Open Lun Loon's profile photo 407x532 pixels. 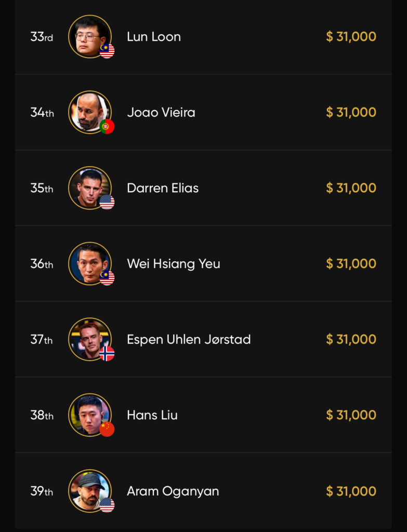[89, 36]
